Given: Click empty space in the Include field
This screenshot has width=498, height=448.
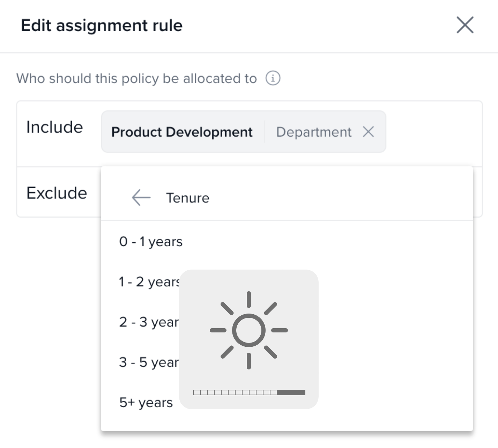Looking at the screenshot, I should click(433, 132).
